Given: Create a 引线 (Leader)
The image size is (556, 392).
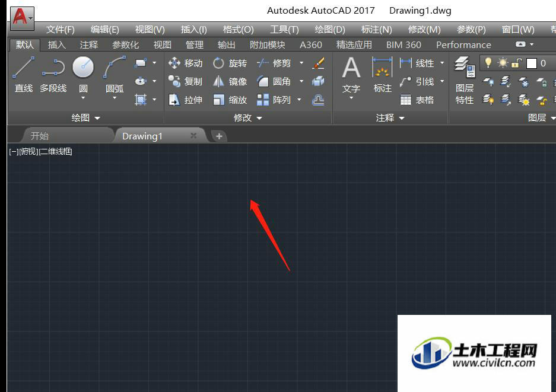Looking at the screenshot, I should tap(417, 81).
